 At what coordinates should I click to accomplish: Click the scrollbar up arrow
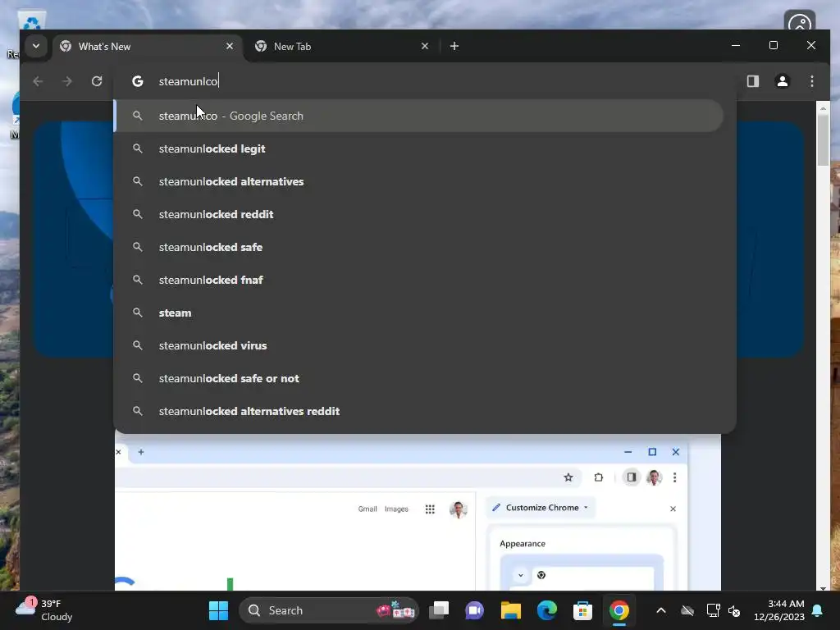point(823,108)
